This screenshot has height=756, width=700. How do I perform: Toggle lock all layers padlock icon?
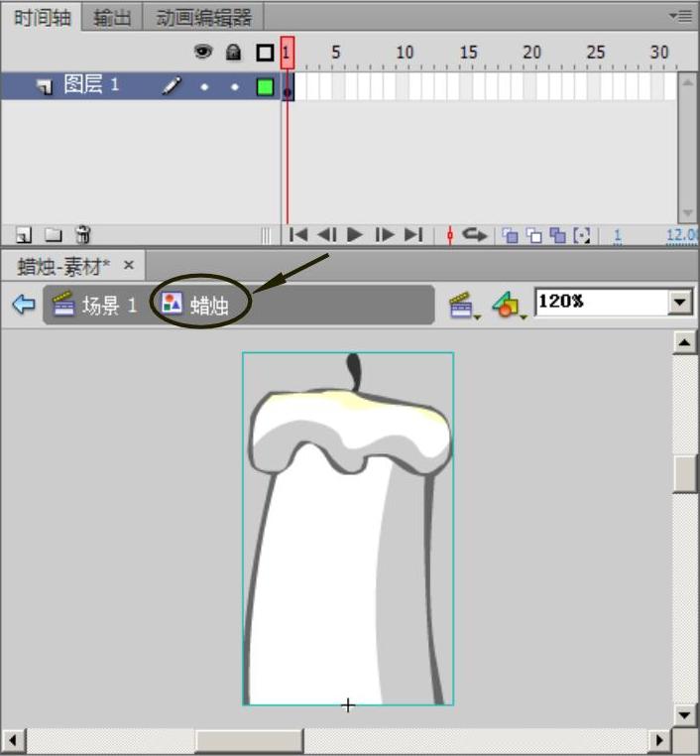234,53
